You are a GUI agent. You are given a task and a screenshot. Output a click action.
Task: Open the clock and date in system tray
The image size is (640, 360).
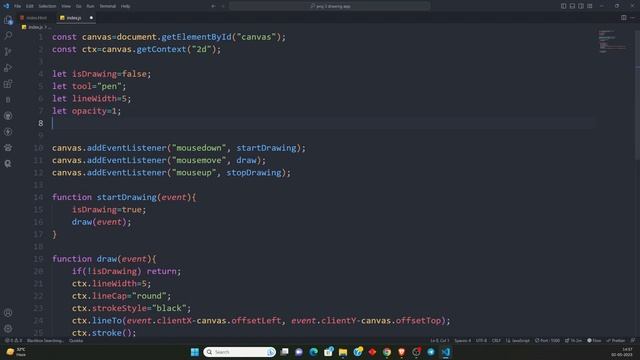623,352
